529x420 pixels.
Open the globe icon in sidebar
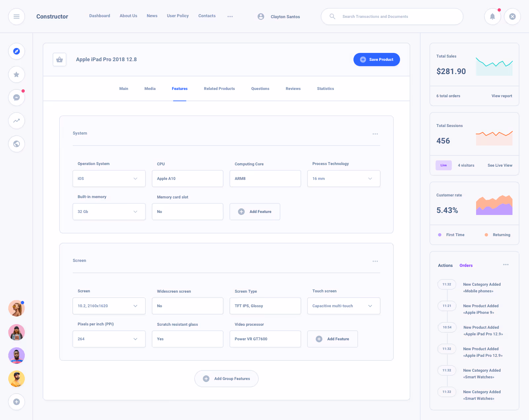(x=17, y=144)
